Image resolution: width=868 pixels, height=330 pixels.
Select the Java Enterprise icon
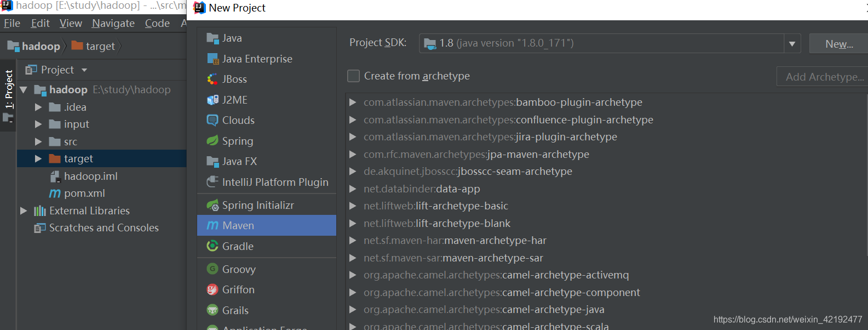coord(212,59)
